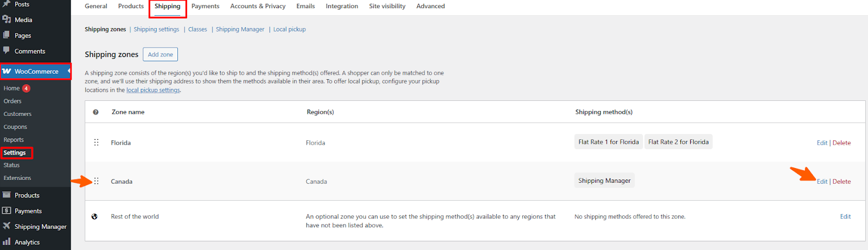Edit the Canada shipping zone
This screenshot has height=250, width=868.
(822, 182)
